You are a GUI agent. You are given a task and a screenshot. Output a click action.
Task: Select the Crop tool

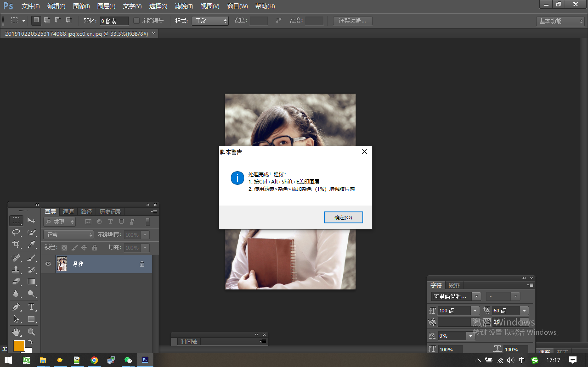16,245
